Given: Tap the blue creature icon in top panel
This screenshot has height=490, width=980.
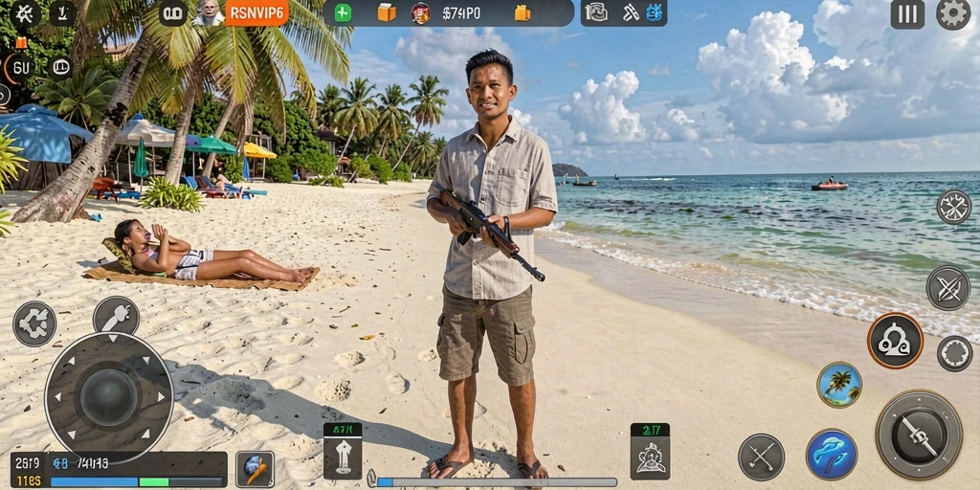Looking at the screenshot, I should pyautogui.click(x=654, y=12).
